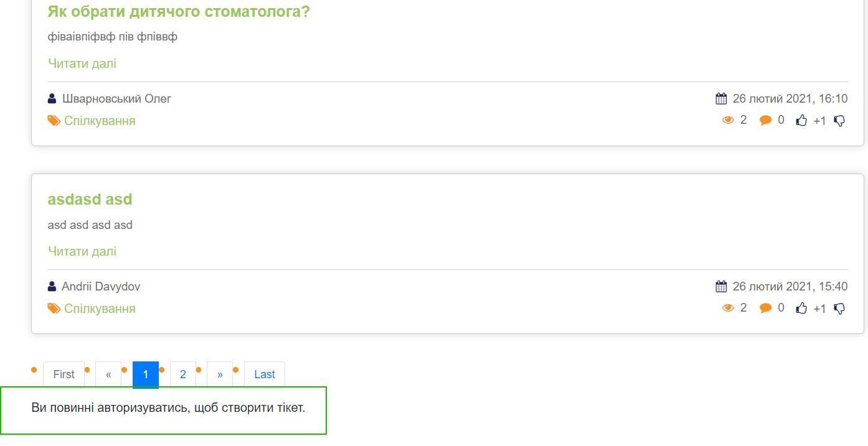Screen dimensions: 868x446
Task: Click calendar icon beside 26 лютий 2021, 16:10
Action: click(721, 98)
